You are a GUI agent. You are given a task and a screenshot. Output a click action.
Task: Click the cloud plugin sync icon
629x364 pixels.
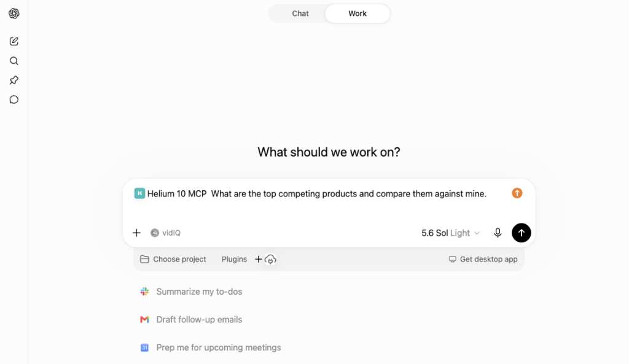click(270, 260)
